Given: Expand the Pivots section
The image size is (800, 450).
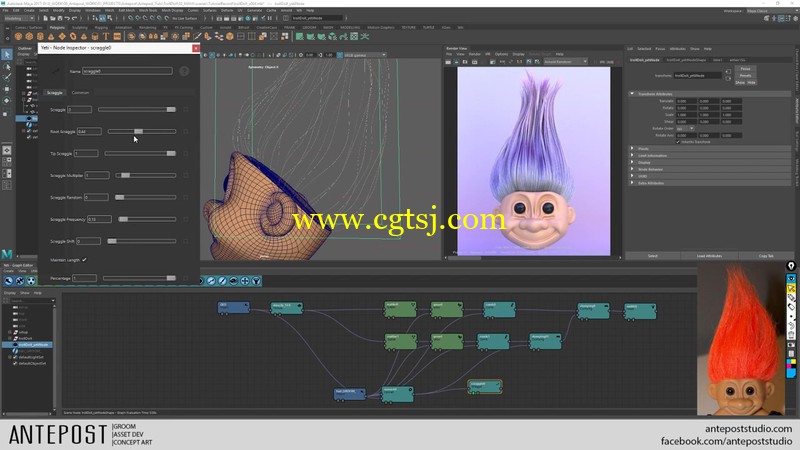Looking at the screenshot, I should click(632, 148).
